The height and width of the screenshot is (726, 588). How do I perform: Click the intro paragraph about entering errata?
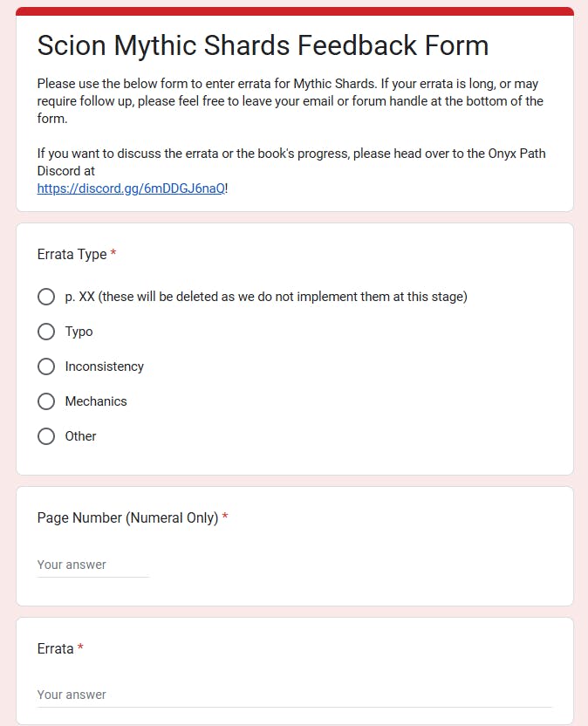point(290,100)
